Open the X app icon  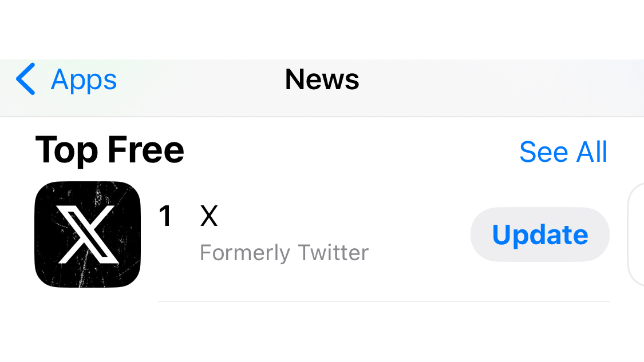pyautogui.click(x=87, y=234)
